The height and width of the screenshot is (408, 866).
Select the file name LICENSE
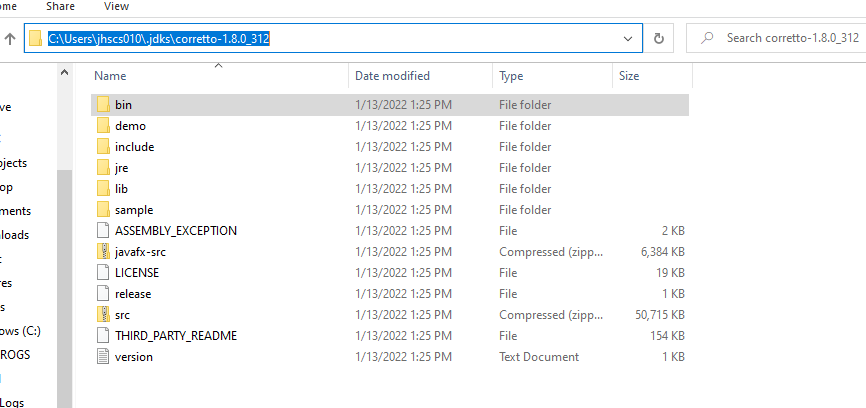(x=137, y=273)
